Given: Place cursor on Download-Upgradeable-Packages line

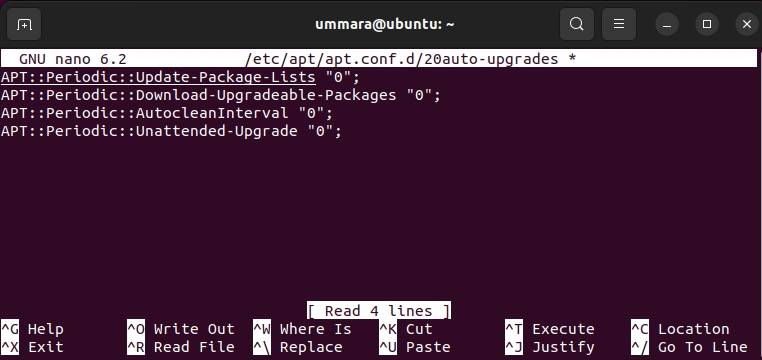Looking at the screenshot, I should [x=221, y=95].
